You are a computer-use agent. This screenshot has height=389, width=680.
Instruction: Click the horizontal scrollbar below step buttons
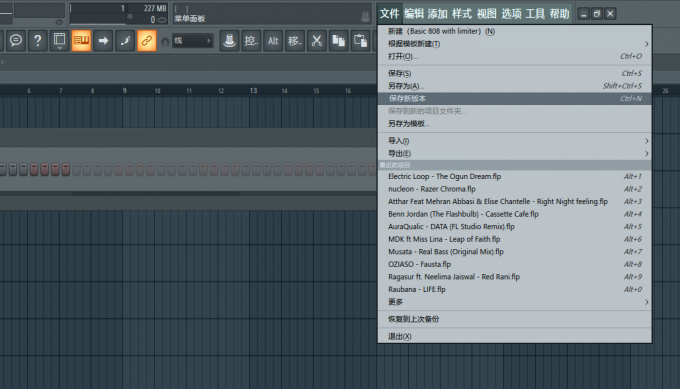pyautogui.click(x=156, y=194)
